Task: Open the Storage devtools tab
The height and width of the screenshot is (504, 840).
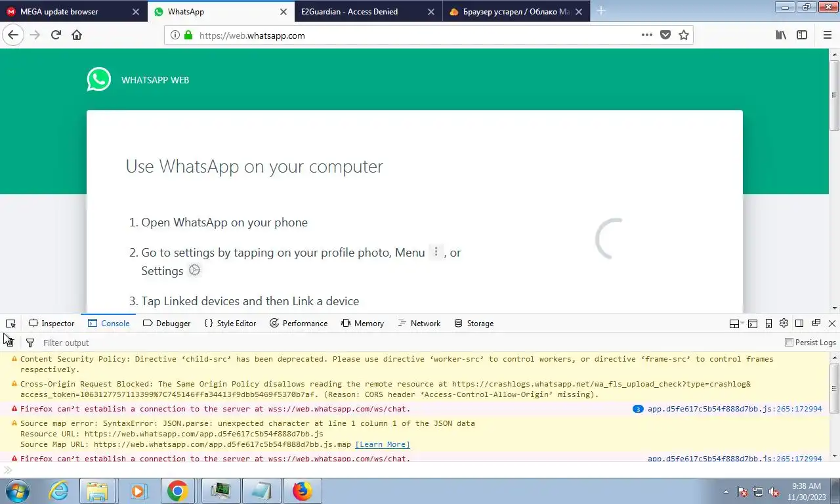Action: tap(474, 324)
